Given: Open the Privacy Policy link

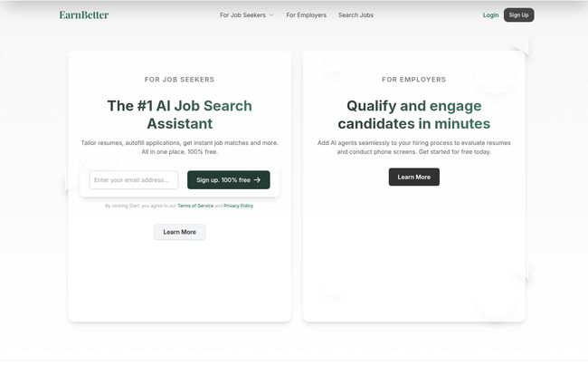Looking at the screenshot, I should point(239,206).
